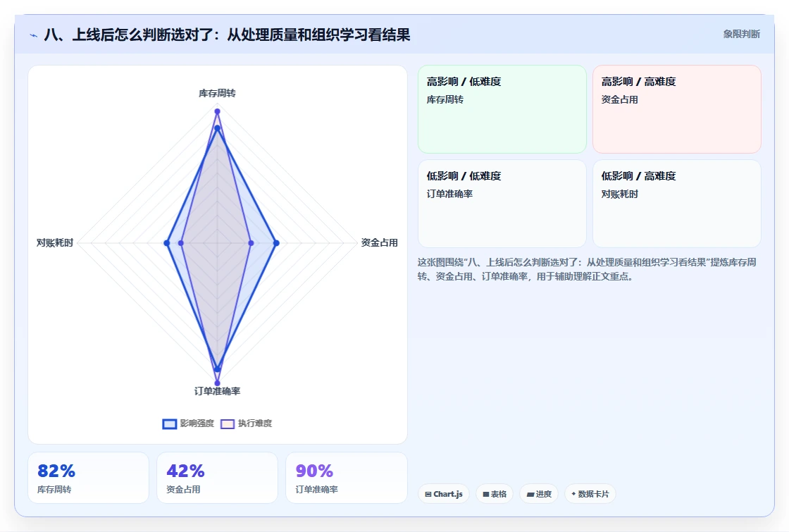The image size is (789, 532).
Task: Click the purple 执行难度 legend color box
Action: (x=228, y=423)
